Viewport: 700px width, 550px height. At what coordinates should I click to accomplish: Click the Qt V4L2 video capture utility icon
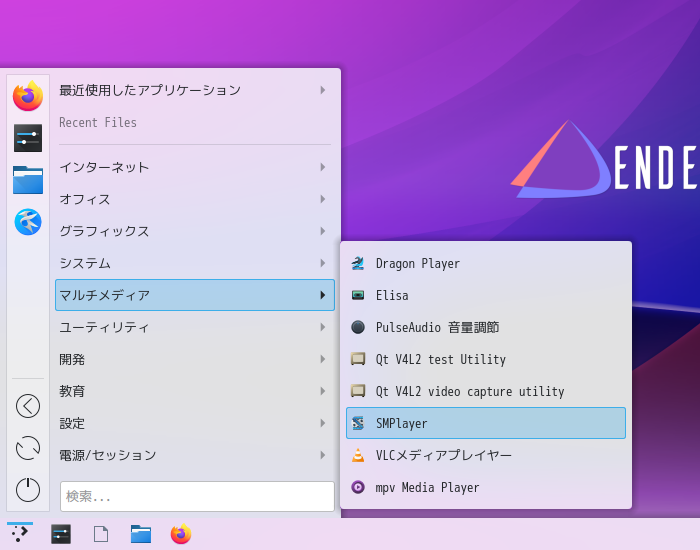358,391
